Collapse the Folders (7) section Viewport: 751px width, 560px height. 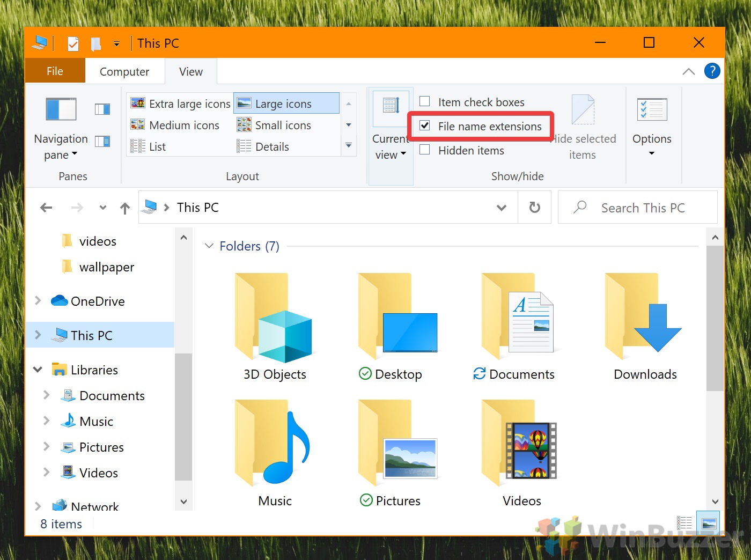click(209, 246)
